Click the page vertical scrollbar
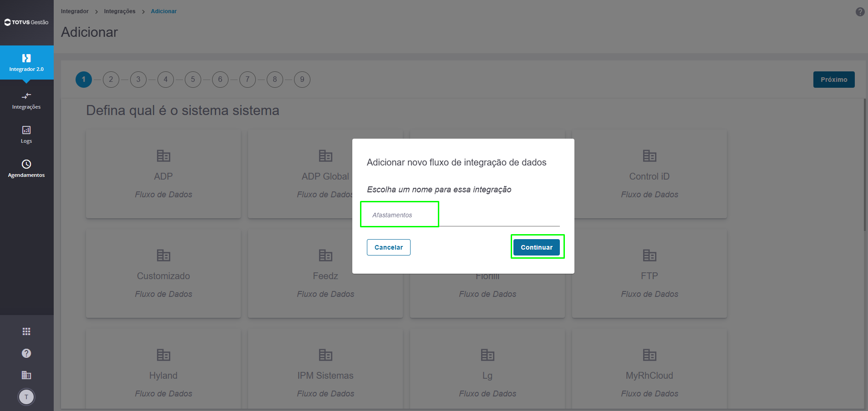Screen dimensions: 868x411 (865, 164)
